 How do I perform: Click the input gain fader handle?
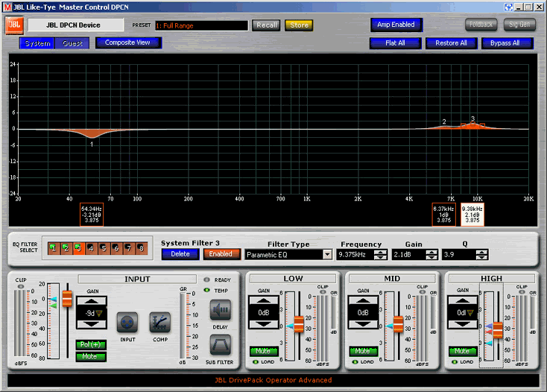pyautogui.click(x=67, y=299)
